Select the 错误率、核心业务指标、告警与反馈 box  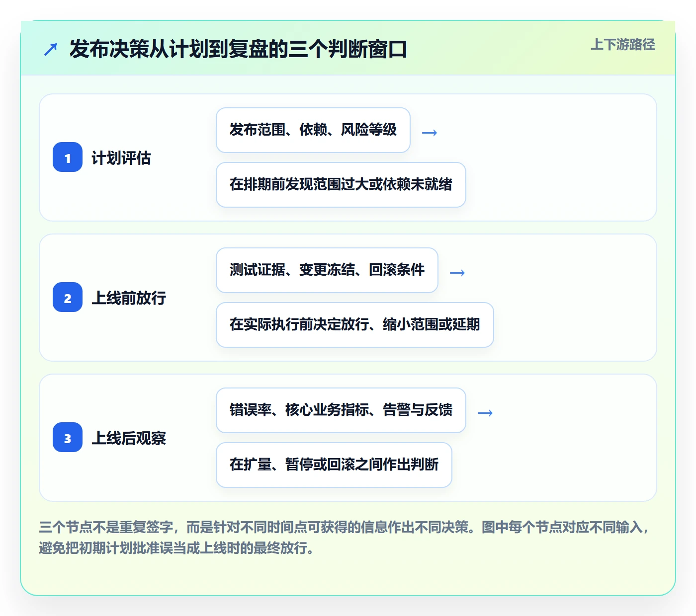tap(341, 410)
